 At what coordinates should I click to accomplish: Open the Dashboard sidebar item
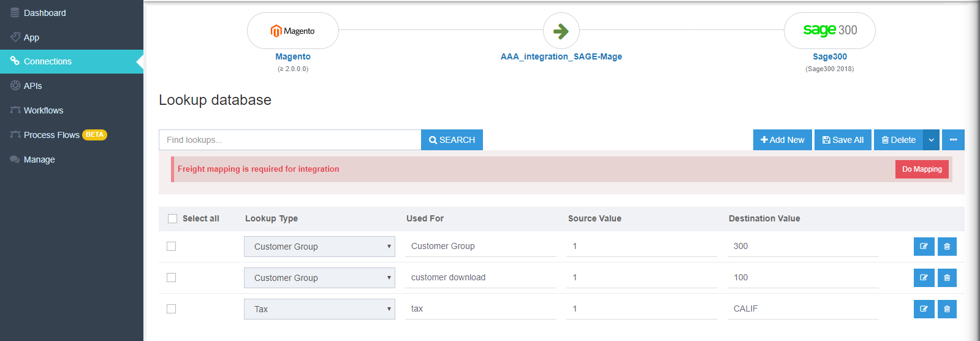click(x=72, y=13)
